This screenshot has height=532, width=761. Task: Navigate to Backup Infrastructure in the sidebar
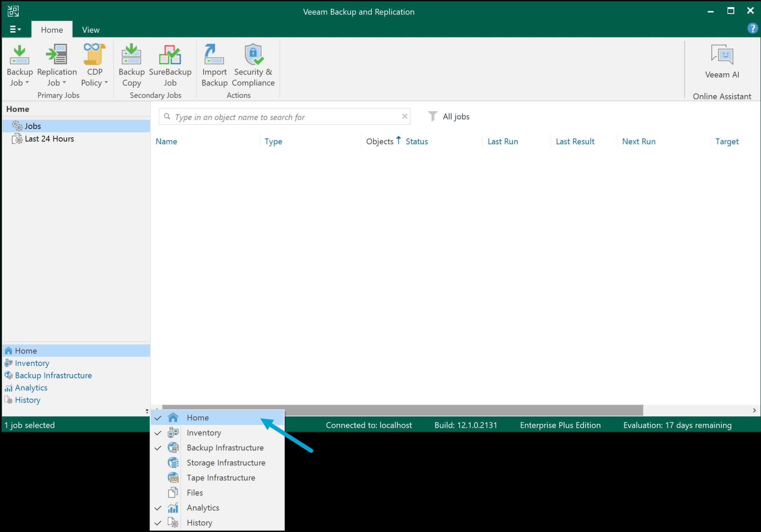[53, 375]
